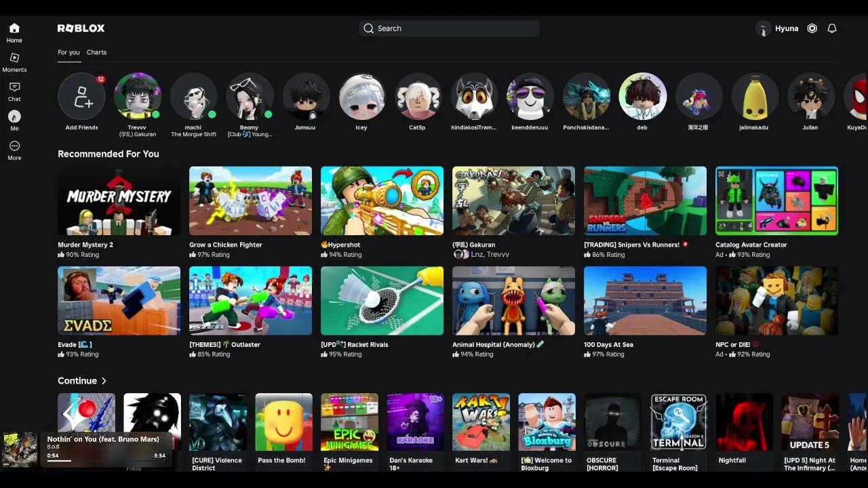The width and height of the screenshot is (868, 488).
Task: Open friend deb's avatar
Action: click(x=643, y=96)
